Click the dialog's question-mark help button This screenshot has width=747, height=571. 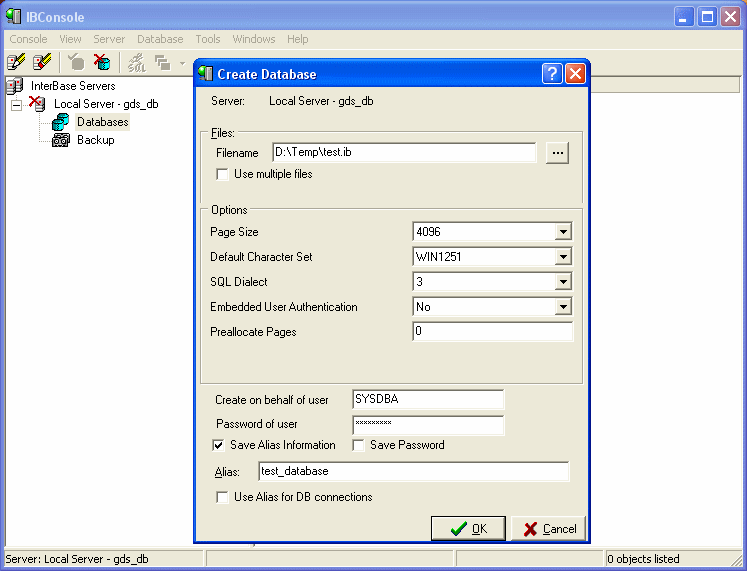tap(552, 74)
